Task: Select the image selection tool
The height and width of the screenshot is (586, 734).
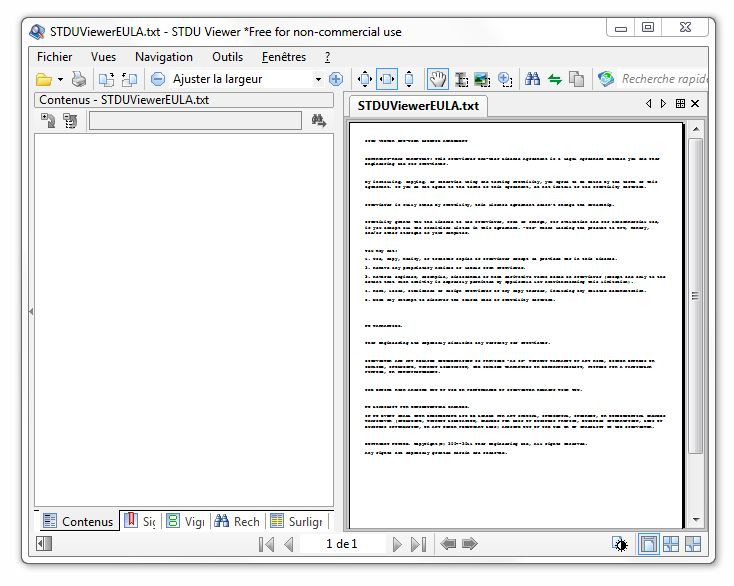Action: tap(482, 80)
